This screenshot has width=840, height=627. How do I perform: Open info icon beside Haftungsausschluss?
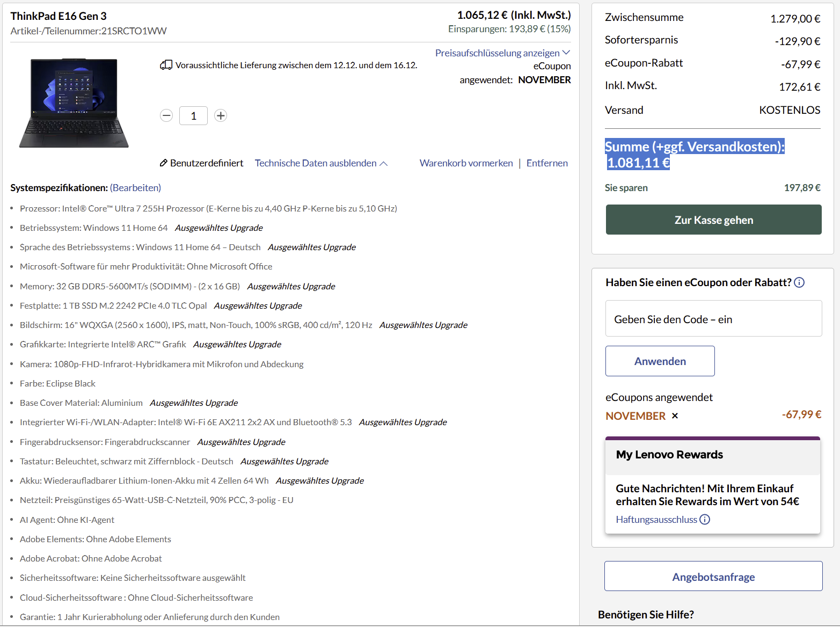pyautogui.click(x=705, y=519)
